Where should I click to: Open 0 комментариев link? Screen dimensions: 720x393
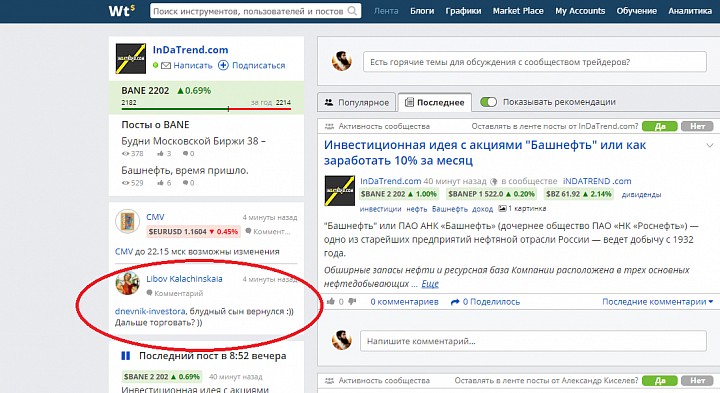(x=405, y=302)
